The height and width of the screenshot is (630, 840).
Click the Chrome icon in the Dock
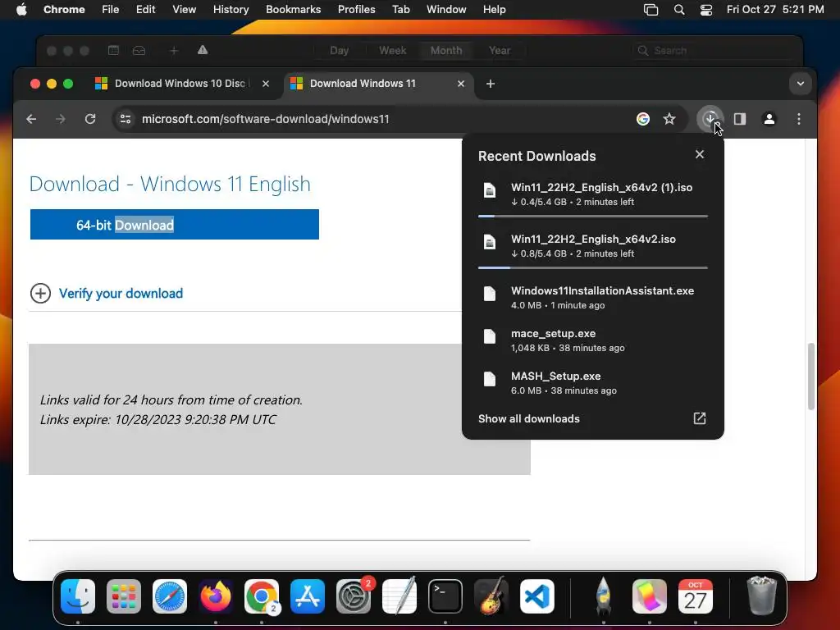262,596
